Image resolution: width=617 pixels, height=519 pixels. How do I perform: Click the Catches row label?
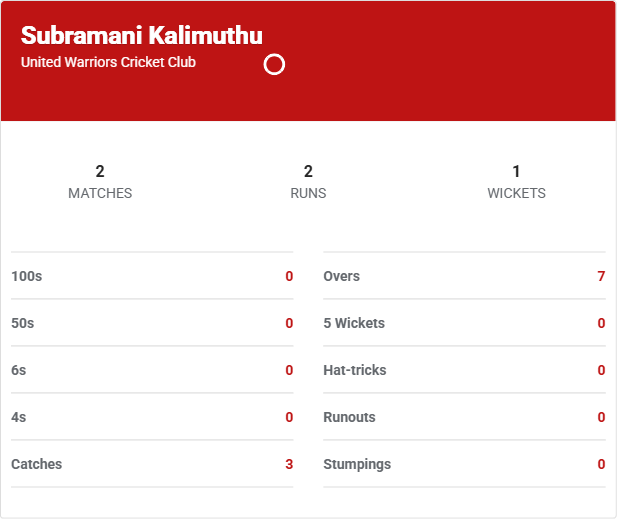(36, 464)
